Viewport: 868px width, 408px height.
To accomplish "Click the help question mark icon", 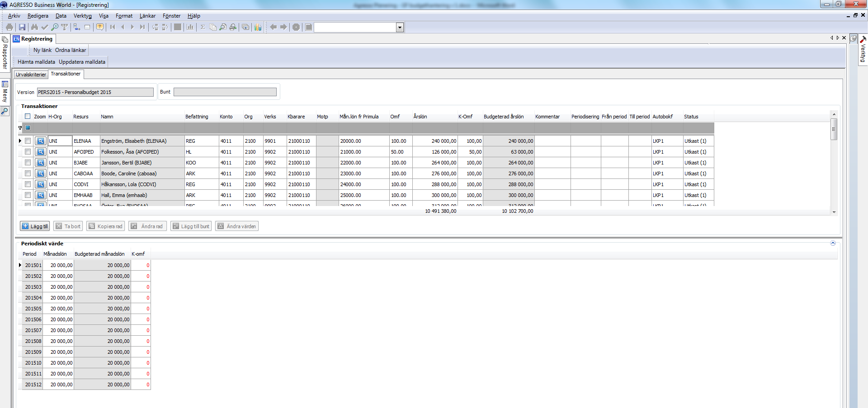I will 100,27.
